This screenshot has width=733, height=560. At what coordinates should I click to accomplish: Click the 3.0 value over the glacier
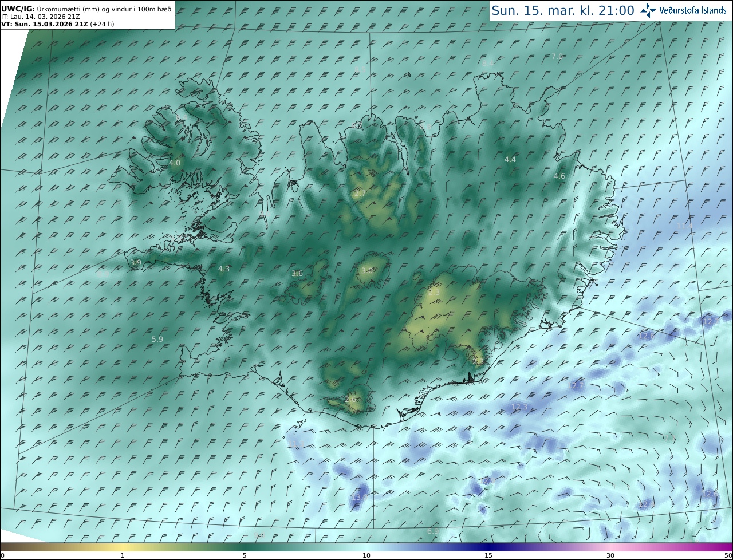[x=367, y=270]
